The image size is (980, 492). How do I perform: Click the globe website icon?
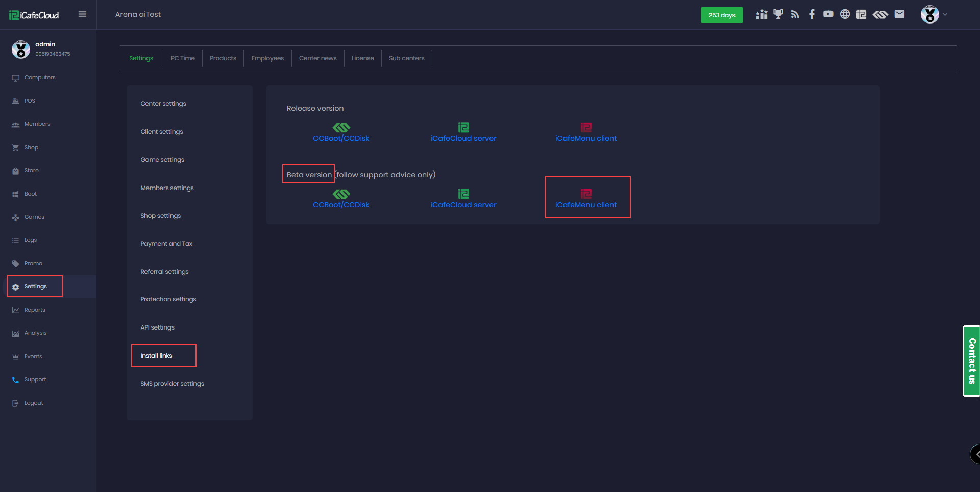click(845, 14)
